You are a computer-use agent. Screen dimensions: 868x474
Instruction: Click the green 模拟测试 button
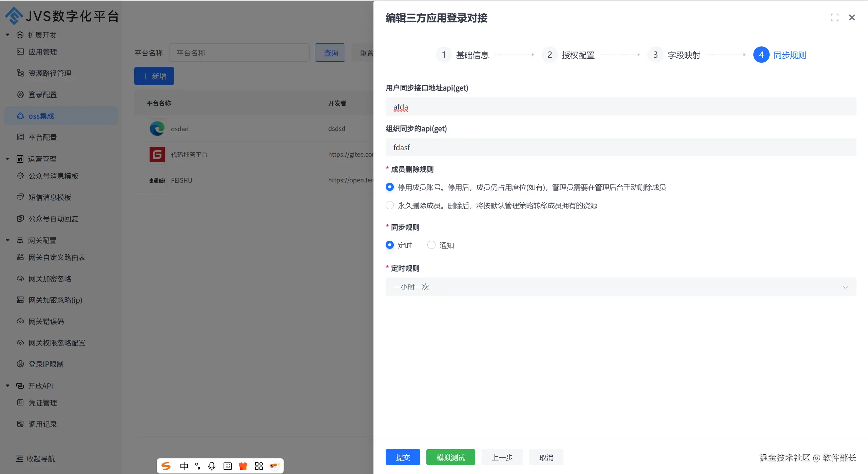tap(450, 457)
